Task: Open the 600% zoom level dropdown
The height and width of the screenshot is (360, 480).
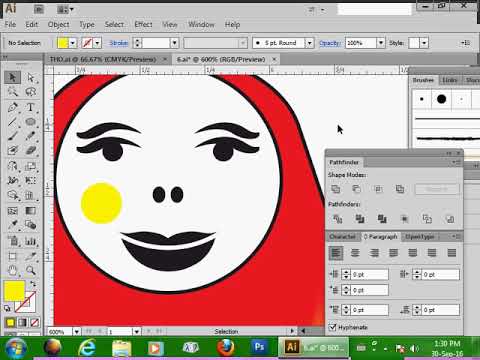Action: tap(77, 332)
